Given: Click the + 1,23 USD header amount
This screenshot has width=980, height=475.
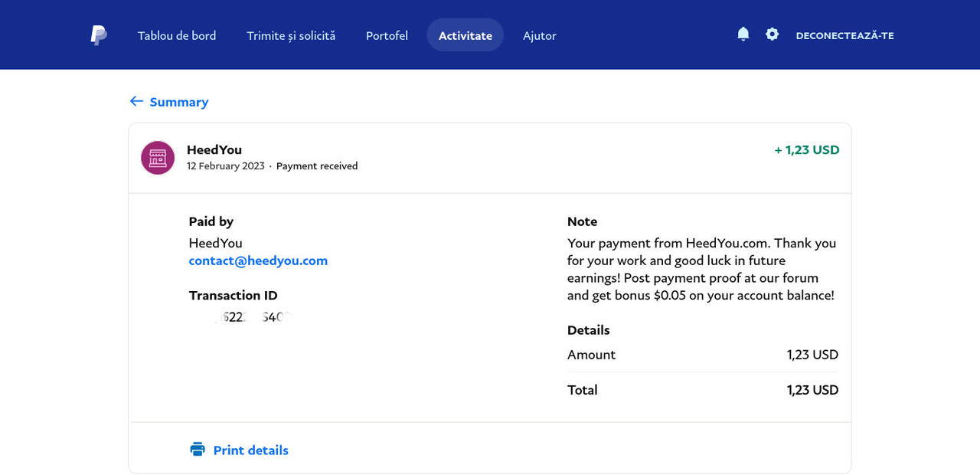Looking at the screenshot, I should [x=807, y=150].
